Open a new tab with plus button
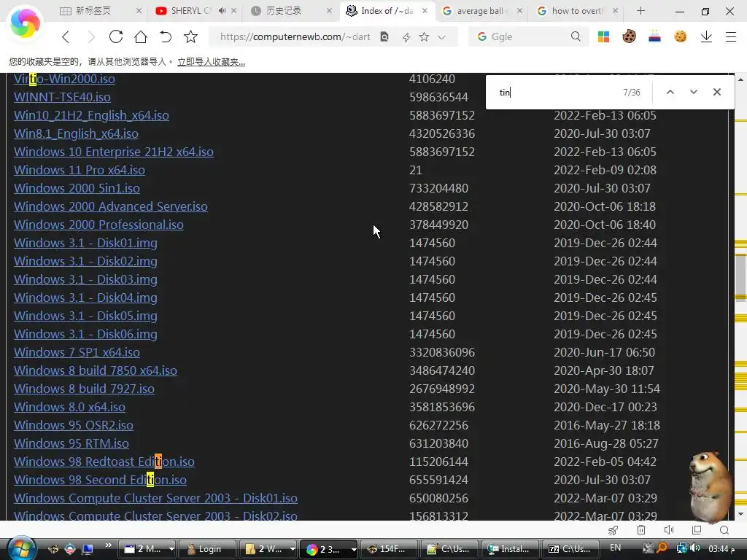The image size is (747, 560). click(x=640, y=10)
